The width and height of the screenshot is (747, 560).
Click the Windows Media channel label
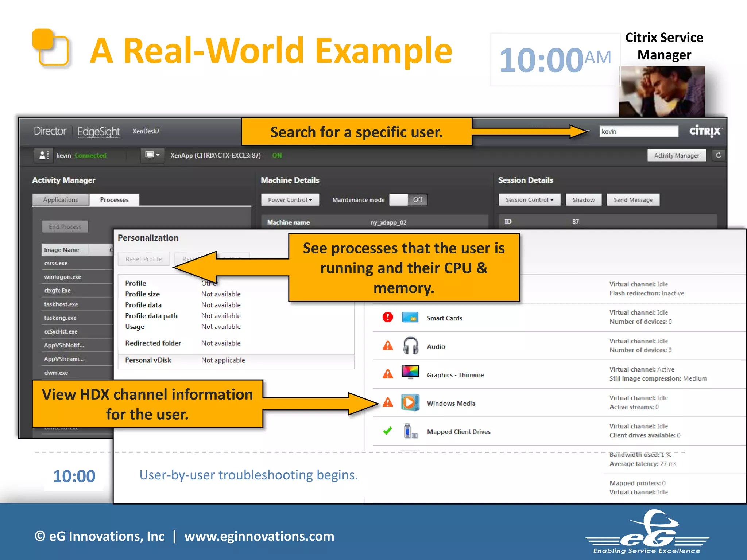[451, 404]
